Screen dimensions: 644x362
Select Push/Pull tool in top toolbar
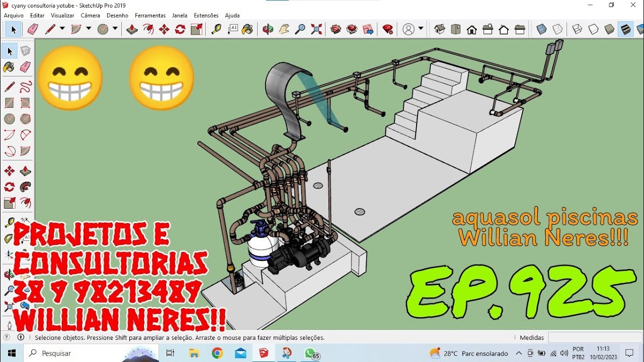132,29
